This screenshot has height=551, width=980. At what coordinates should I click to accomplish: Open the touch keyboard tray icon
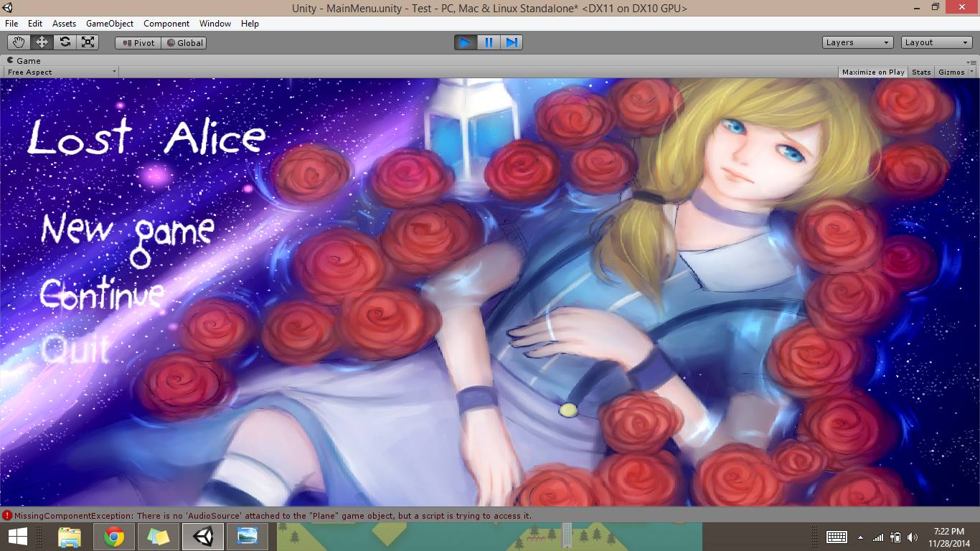837,537
